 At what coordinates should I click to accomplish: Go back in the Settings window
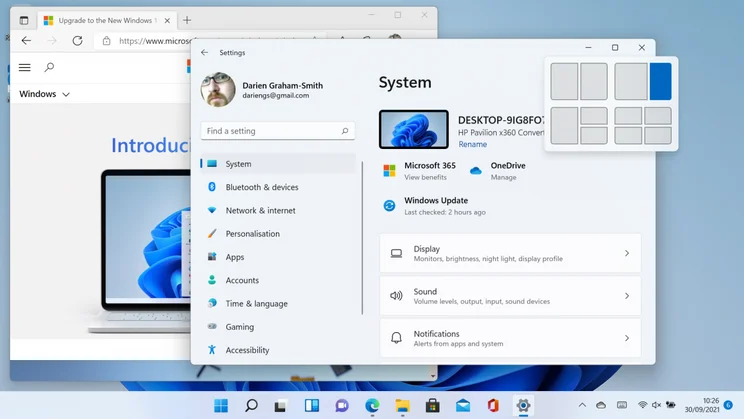(205, 53)
